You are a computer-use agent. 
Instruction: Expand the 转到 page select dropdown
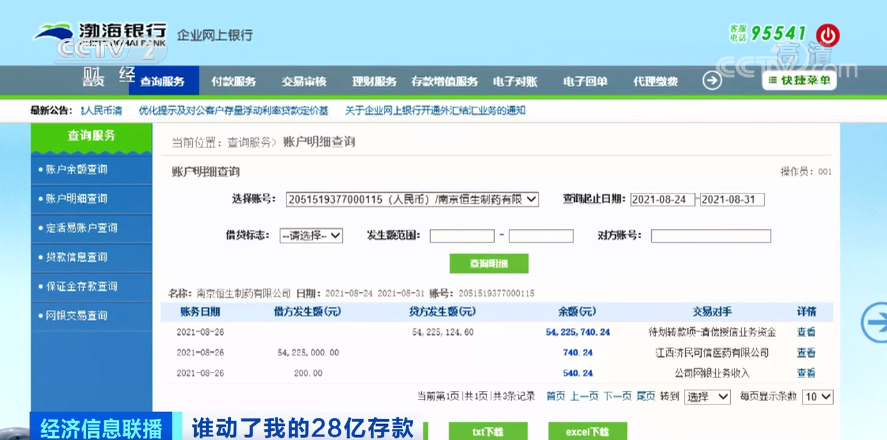[x=707, y=397]
